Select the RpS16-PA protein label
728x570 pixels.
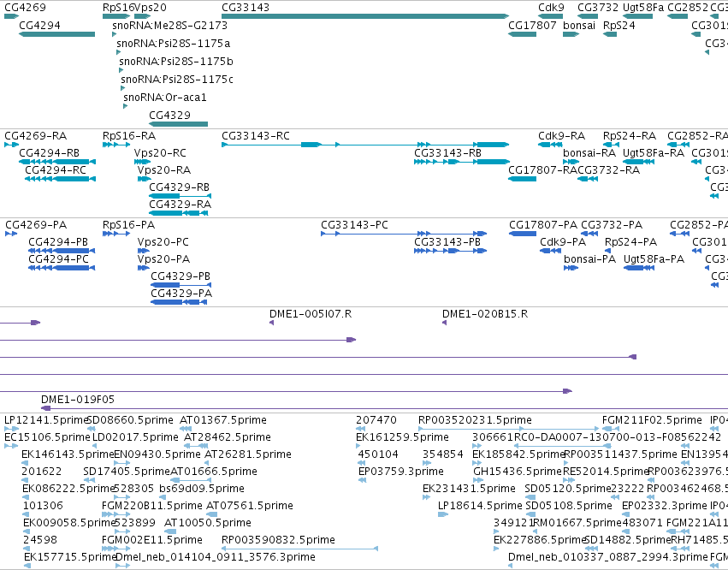[x=128, y=225]
